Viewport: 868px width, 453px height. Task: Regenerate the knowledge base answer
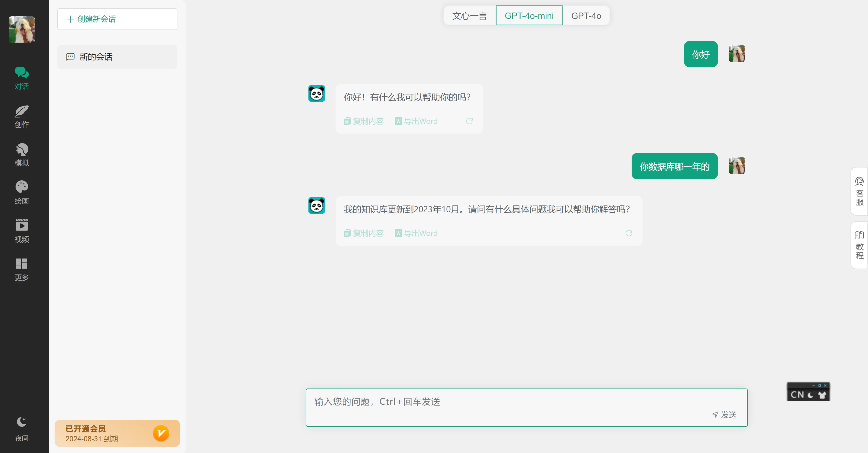pyautogui.click(x=629, y=233)
